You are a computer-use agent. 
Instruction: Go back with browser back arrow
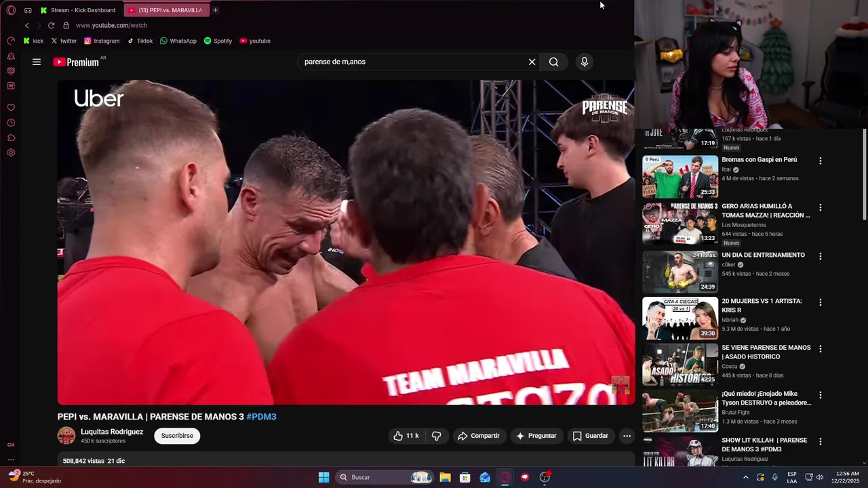point(27,25)
